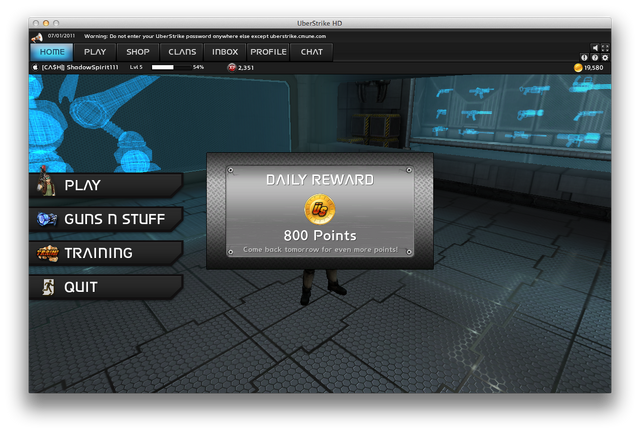Click the 07/01/2011 date label
Viewport: 640px width, 433px height.
tap(61, 36)
